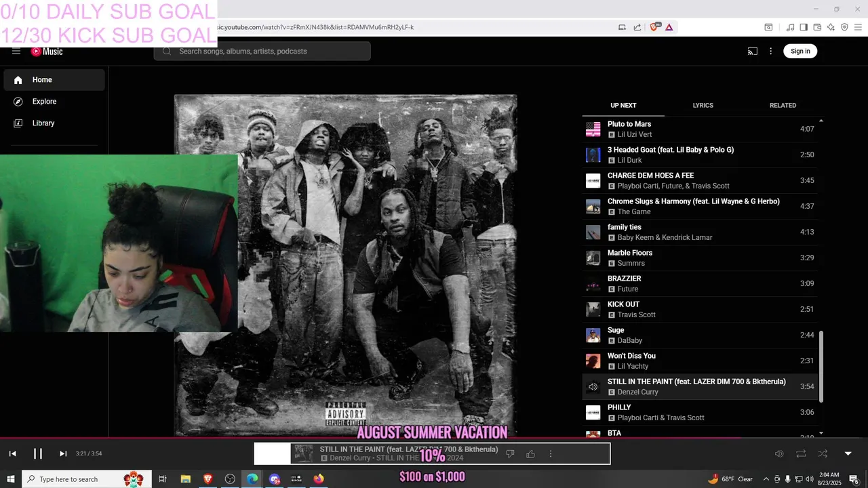Click now-playing speaker icon in STILL IN THE PAINT row

[593, 386]
